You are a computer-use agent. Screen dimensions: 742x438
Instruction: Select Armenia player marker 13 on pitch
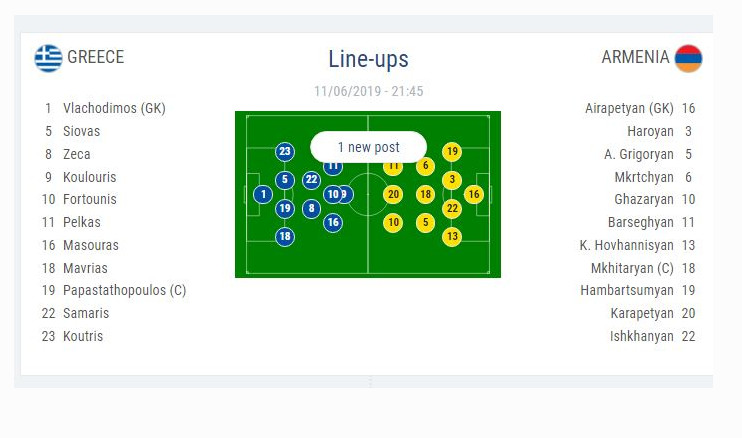(x=452, y=237)
